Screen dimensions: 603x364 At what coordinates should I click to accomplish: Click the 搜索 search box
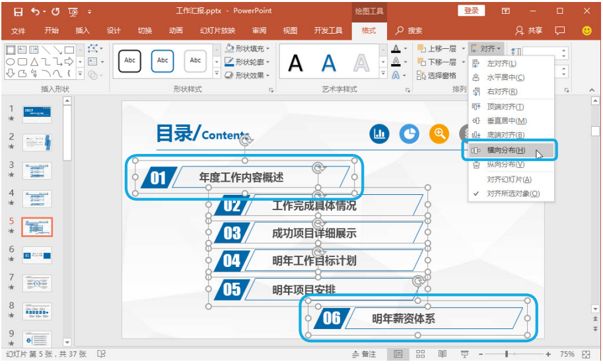pyautogui.click(x=409, y=30)
